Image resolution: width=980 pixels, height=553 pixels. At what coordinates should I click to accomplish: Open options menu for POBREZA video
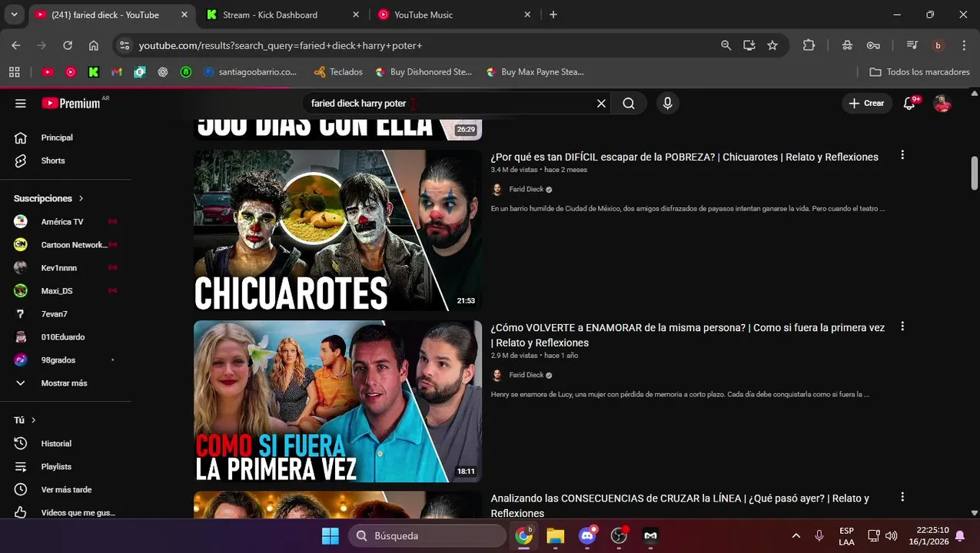902,155
